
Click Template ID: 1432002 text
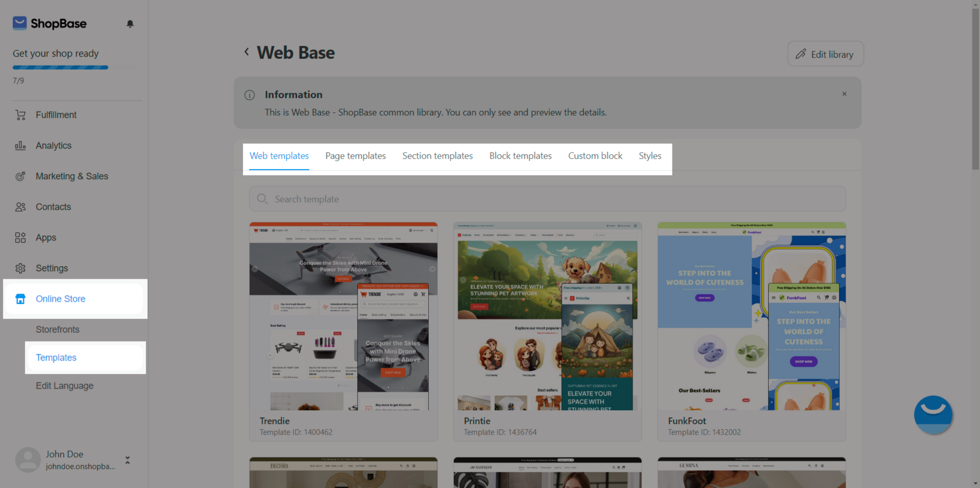[704, 432]
